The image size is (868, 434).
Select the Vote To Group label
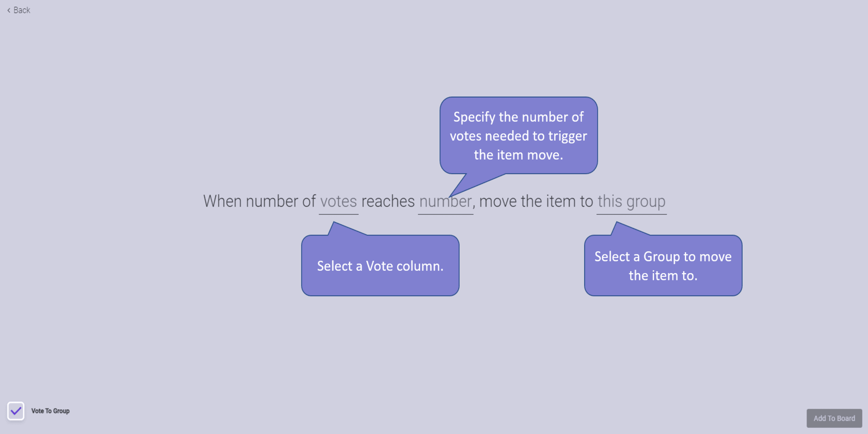point(50,411)
